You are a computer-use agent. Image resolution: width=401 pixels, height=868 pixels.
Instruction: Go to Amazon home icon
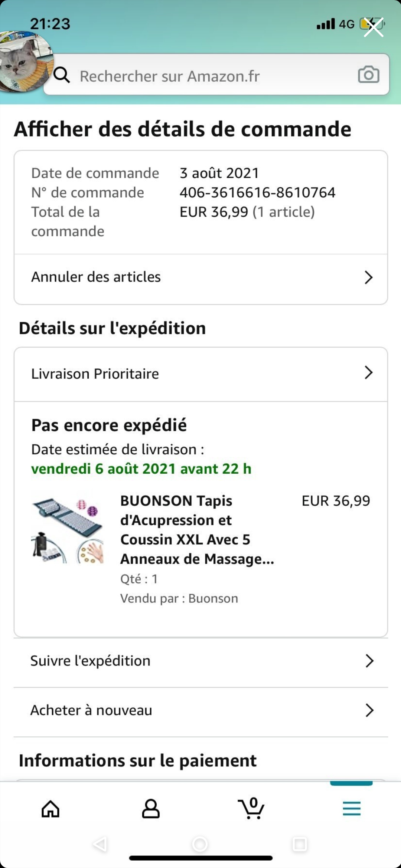(x=50, y=809)
